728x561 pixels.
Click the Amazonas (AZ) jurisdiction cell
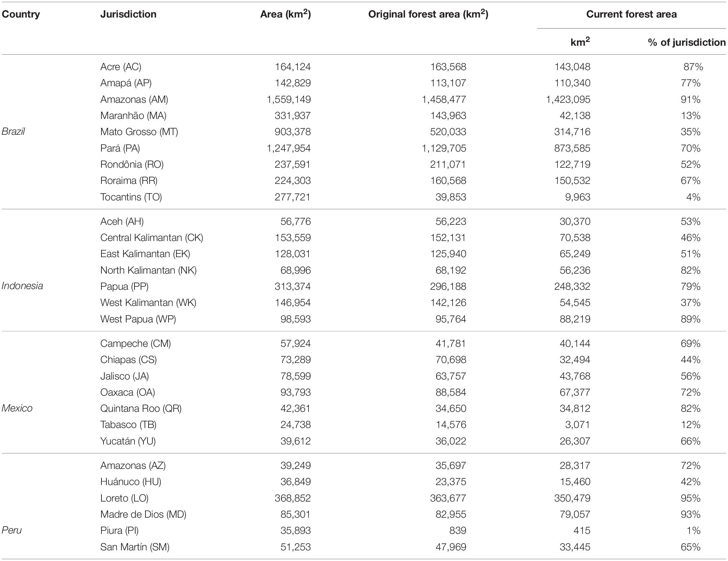(133, 465)
